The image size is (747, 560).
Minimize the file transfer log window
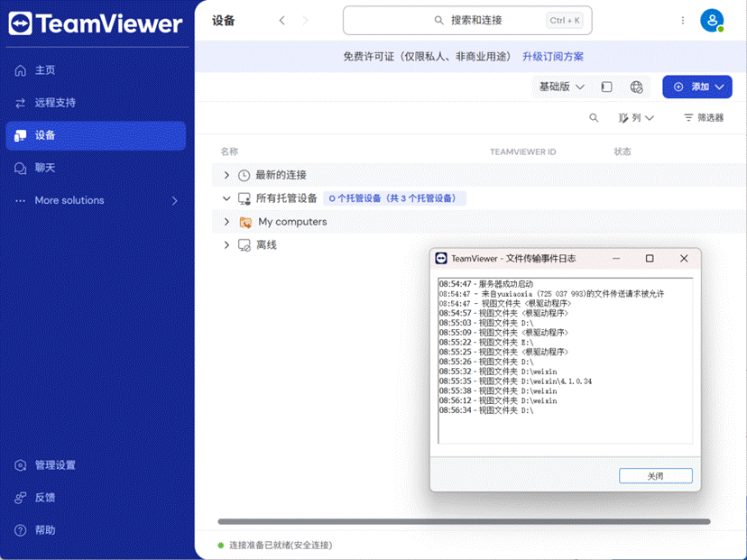(x=616, y=259)
